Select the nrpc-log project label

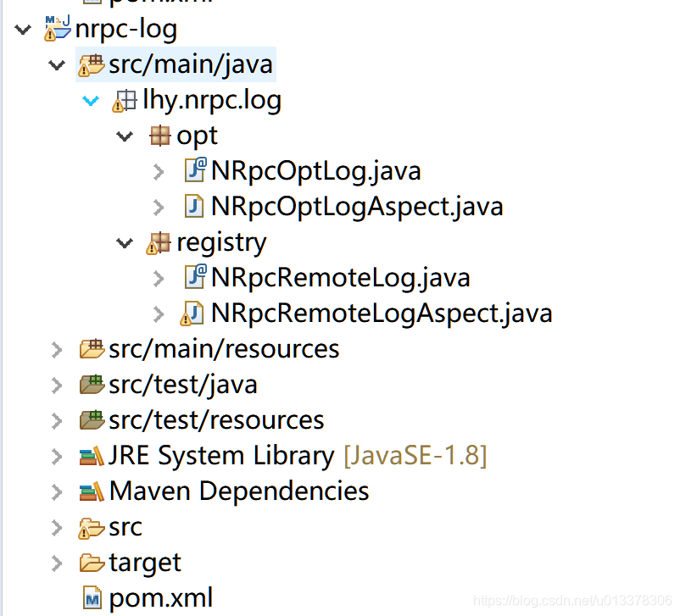126,30
